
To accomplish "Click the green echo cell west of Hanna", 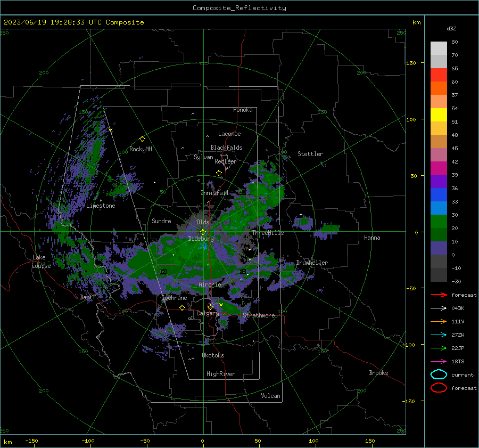I will tap(330, 228).
